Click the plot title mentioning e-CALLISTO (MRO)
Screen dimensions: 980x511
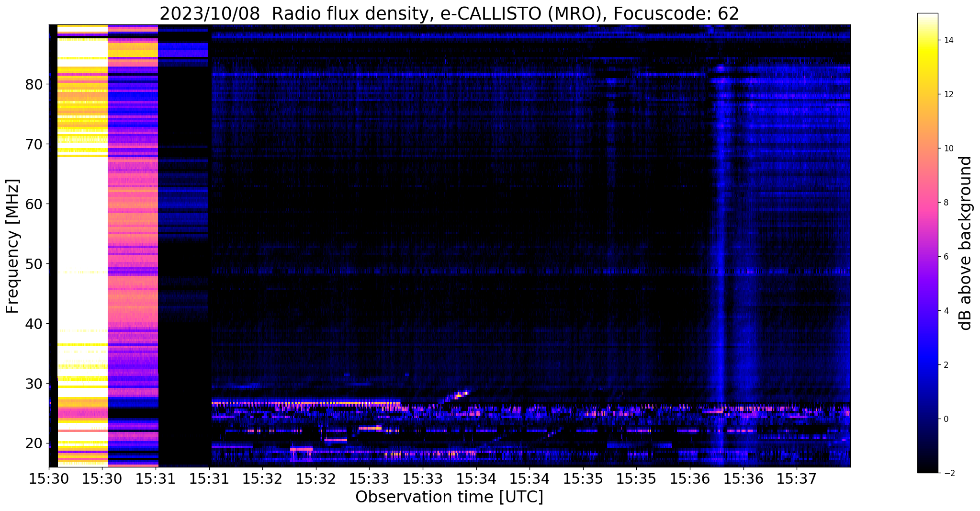449,13
